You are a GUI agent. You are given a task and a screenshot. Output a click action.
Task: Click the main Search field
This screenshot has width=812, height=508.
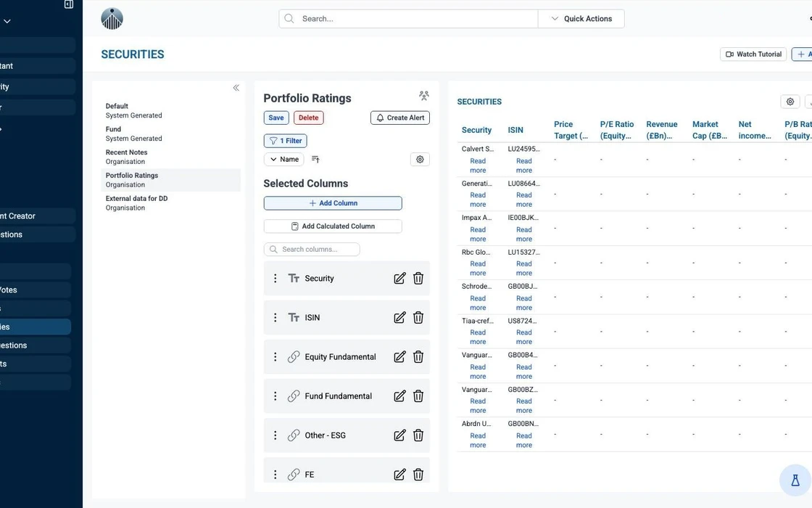click(x=408, y=19)
